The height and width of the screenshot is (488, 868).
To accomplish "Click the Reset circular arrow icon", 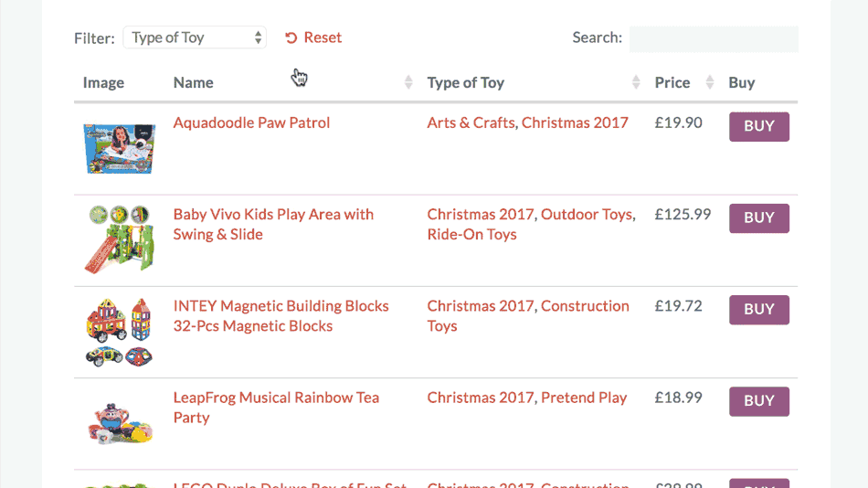I will click(x=291, y=37).
